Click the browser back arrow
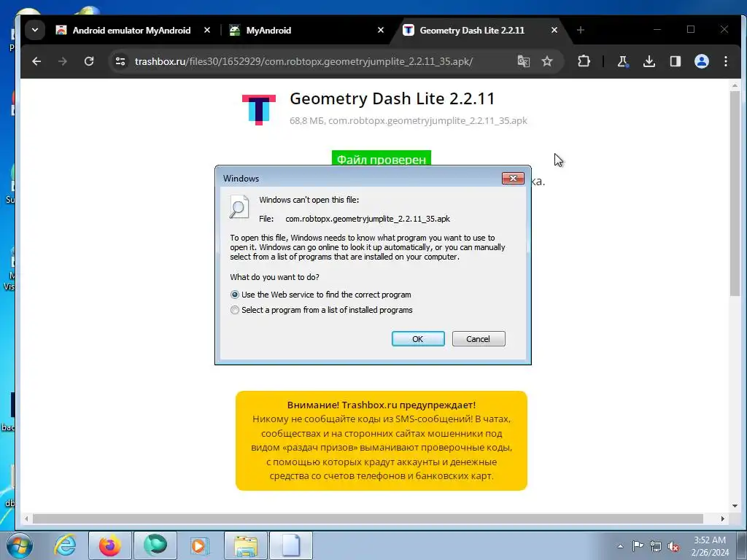Screen dimensions: 747x560 click(36, 61)
